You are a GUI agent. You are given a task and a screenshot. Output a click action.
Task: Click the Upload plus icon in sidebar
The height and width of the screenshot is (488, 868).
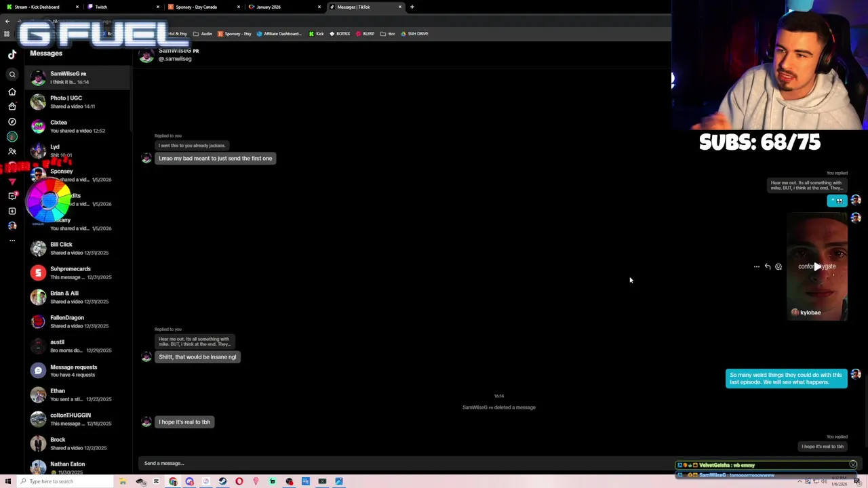[12, 211]
